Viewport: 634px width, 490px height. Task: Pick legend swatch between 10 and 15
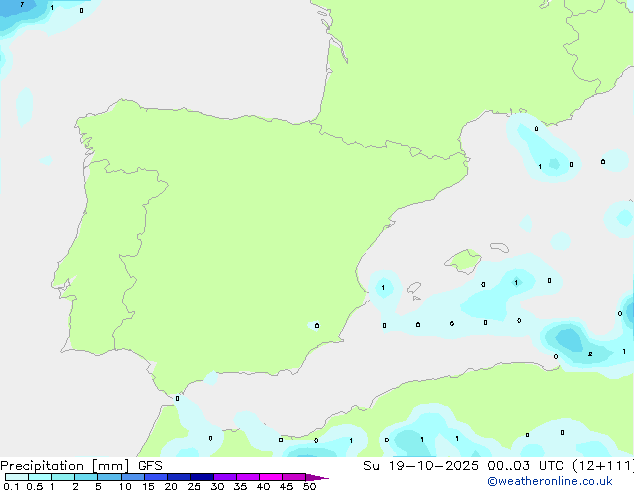133,478
